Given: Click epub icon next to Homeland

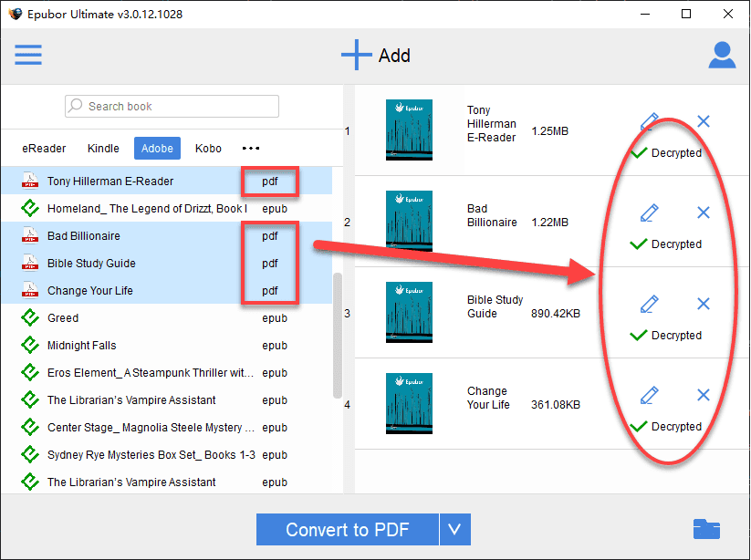Looking at the screenshot, I should 30,208.
